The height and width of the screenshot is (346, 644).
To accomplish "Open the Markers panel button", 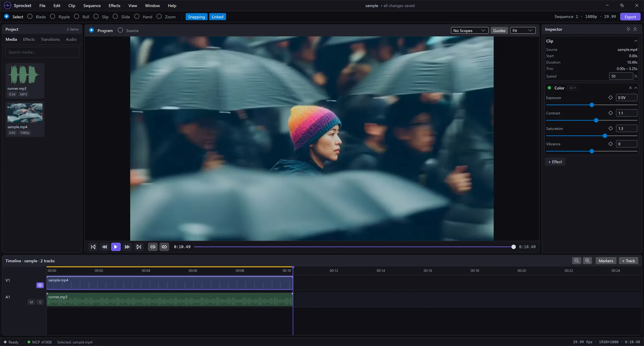I will click(x=606, y=261).
